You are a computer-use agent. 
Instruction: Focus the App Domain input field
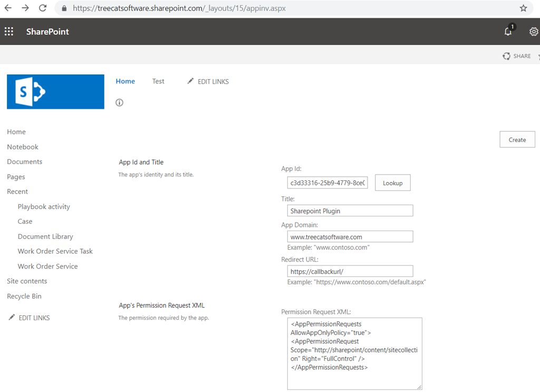click(350, 237)
